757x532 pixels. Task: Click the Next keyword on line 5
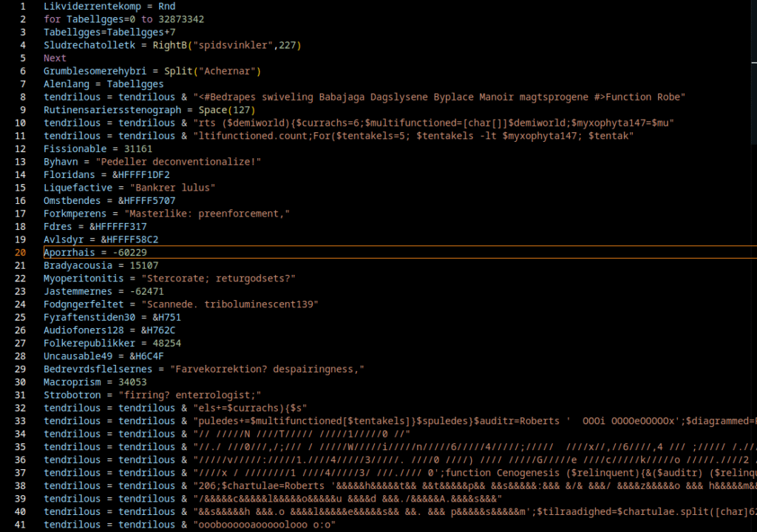tap(55, 58)
